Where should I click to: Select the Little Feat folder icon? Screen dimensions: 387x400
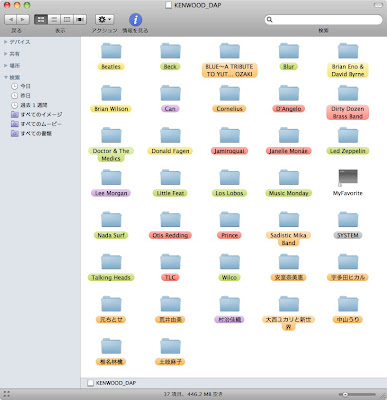[x=170, y=177]
